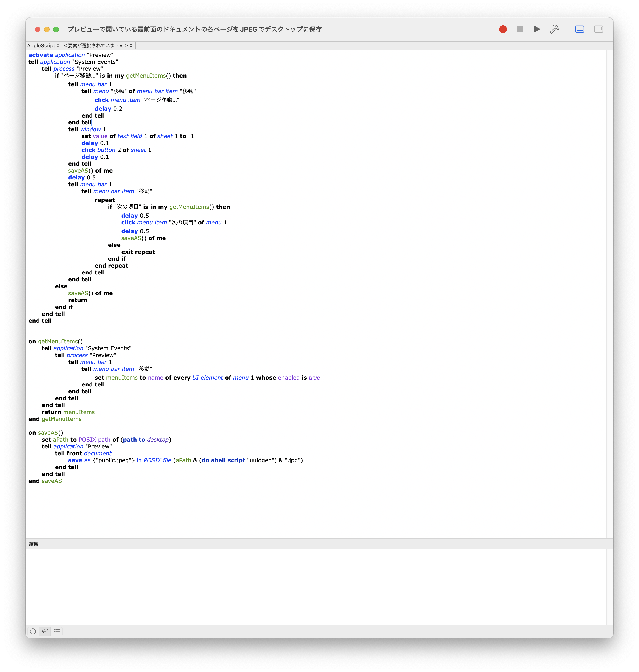Click the green zoom window button
The height and width of the screenshot is (672, 639).
[56, 29]
